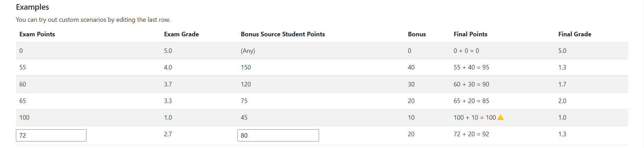Click the Bonus column header
Screen dimensions: 644x148
point(417,34)
